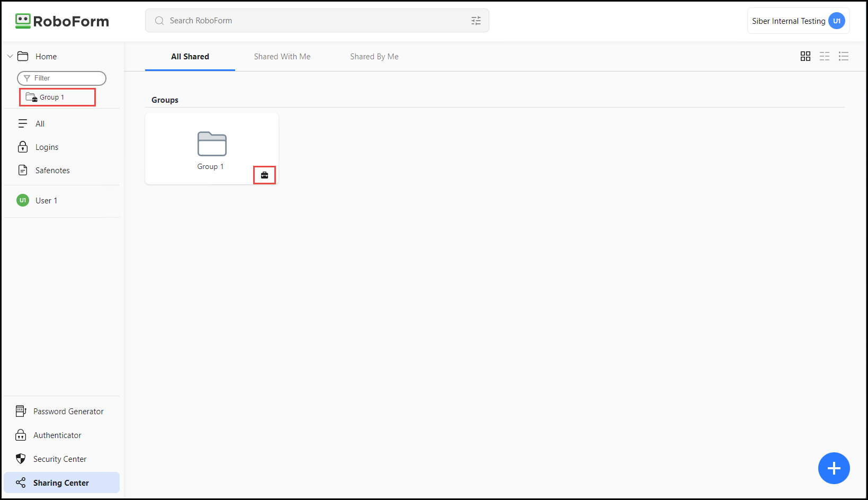Switch to detailed list view

tap(843, 56)
